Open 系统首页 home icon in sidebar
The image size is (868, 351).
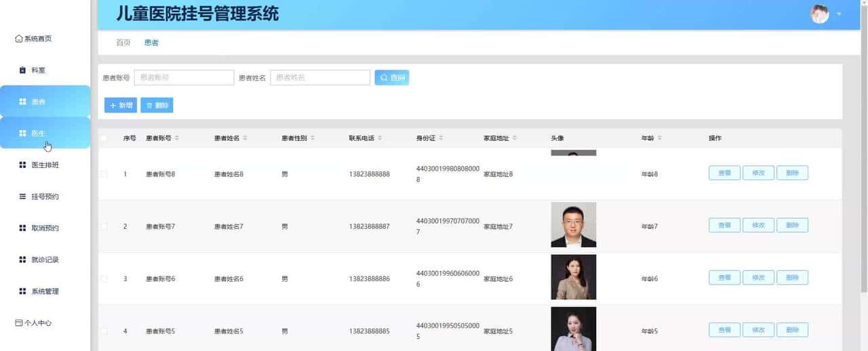(x=19, y=39)
